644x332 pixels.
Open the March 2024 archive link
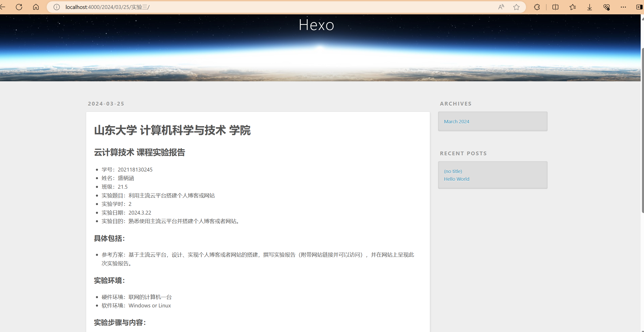tap(456, 122)
